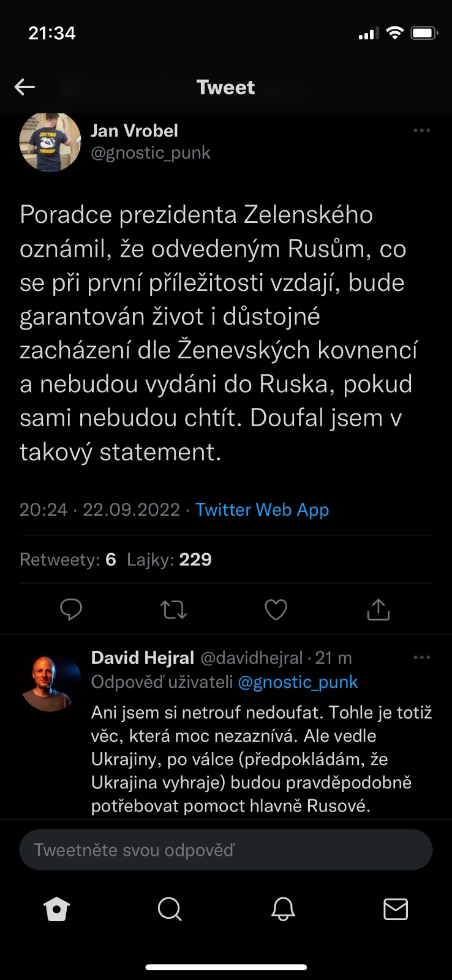This screenshot has width=452, height=980.
Task: Open Jan Vrobel's profile name
Action: pos(134,131)
